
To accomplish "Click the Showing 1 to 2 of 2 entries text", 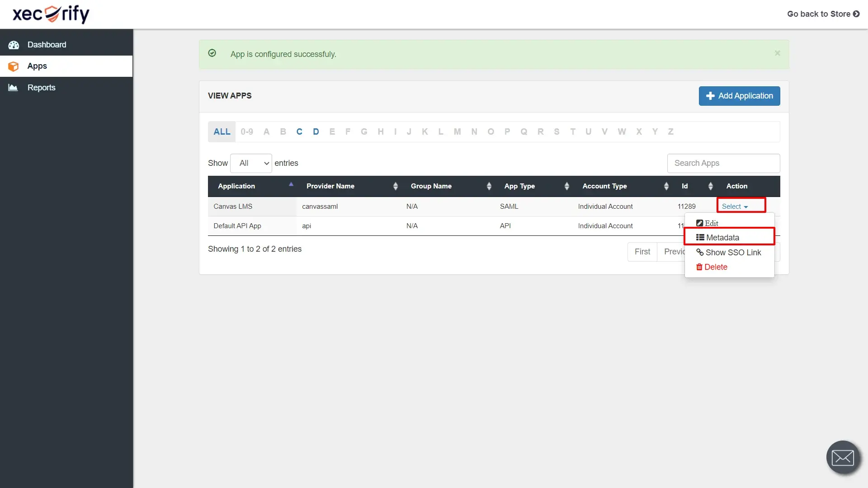I will click(255, 249).
